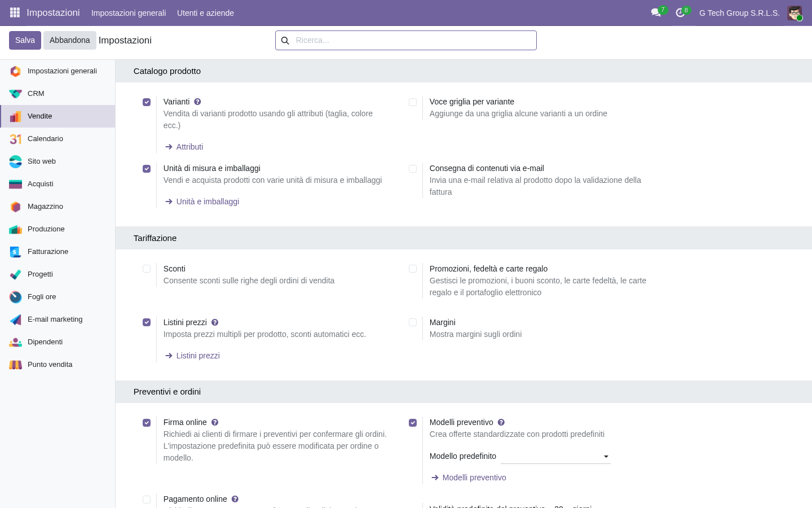Enable Promozioni, fedeltà e carte regalo
The image size is (812, 508).
coord(413,269)
